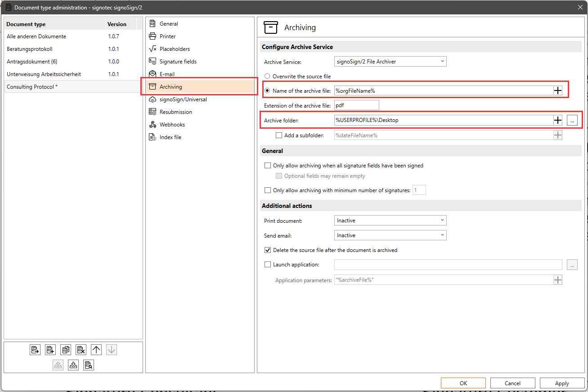Click the extension of archive file field
This screenshot has height=392, width=588.
[x=357, y=105]
